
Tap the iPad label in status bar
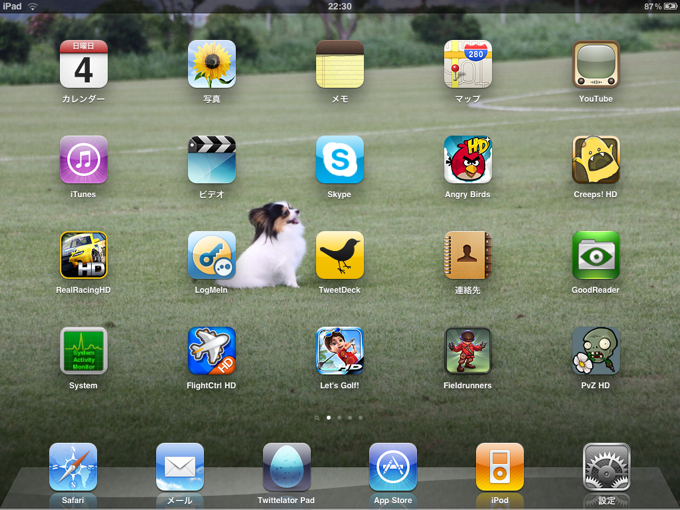click(12, 7)
